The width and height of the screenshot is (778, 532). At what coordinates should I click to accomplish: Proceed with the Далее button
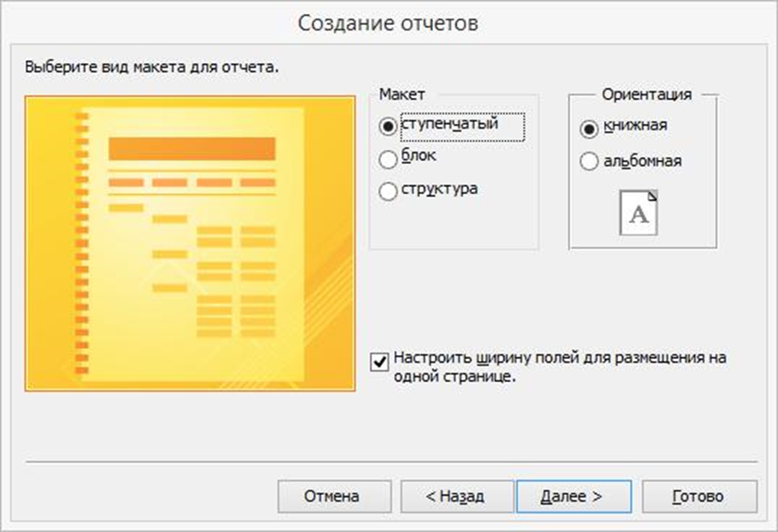[x=574, y=496]
